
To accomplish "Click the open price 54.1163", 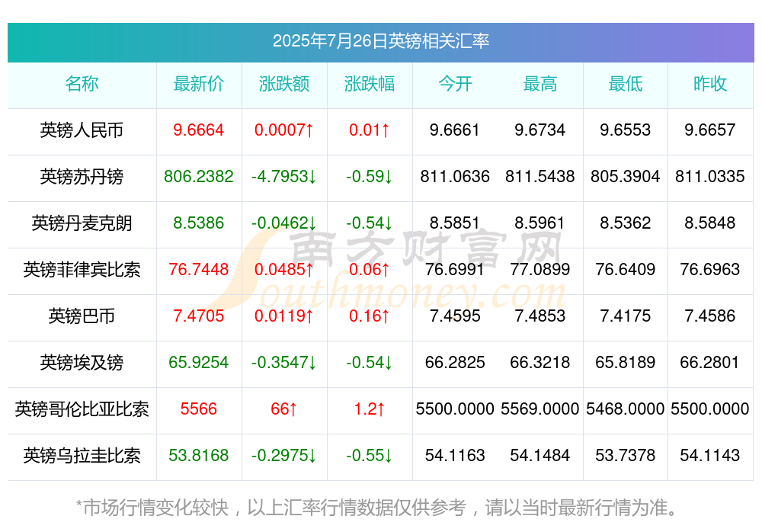I will click(455, 455).
